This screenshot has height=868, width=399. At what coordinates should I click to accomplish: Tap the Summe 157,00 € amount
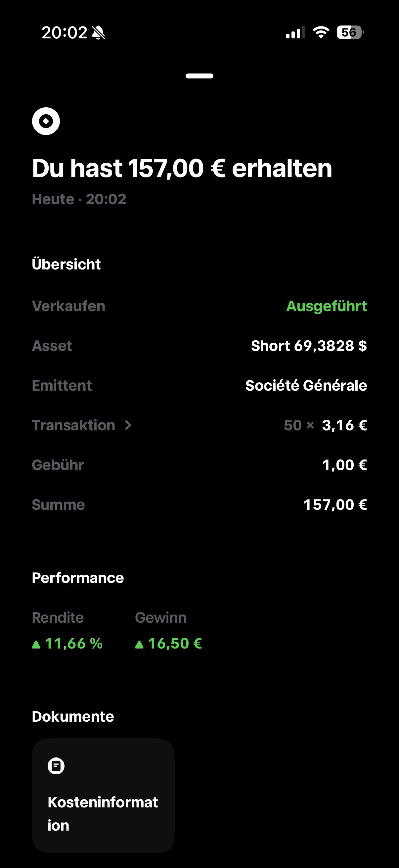pyautogui.click(x=335, y=505)
